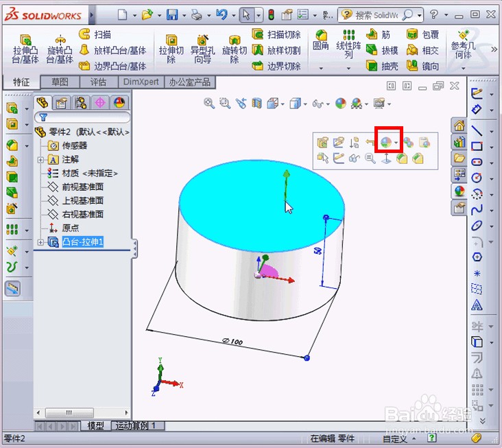502x448 pixels.
Task: Click the SolidWorks search input field
Action: pos(376,15)
